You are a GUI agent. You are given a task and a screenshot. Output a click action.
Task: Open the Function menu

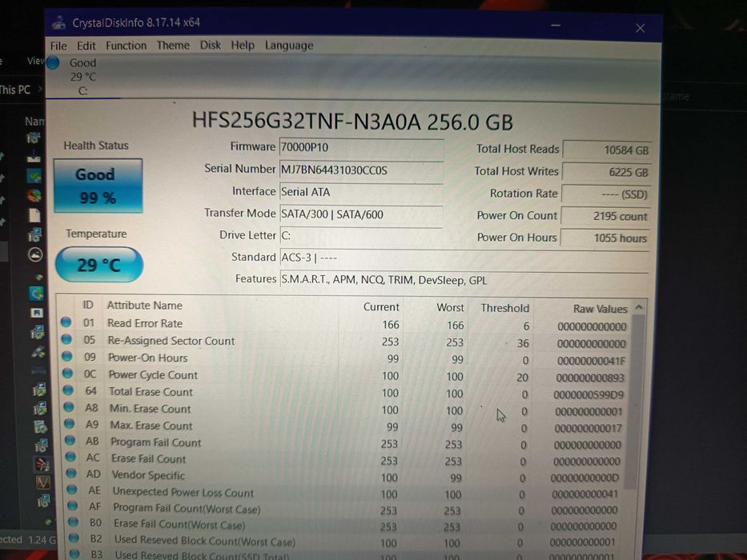[x=127, y=46]
